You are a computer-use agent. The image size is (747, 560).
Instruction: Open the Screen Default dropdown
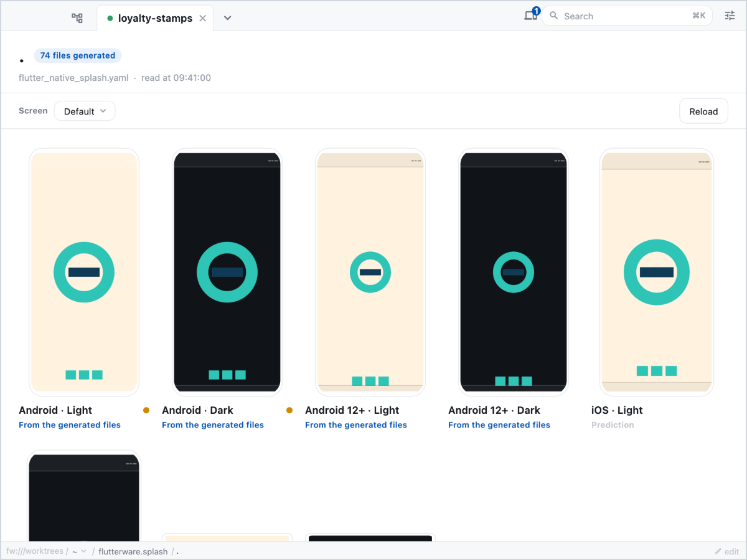tap(85, 111)
